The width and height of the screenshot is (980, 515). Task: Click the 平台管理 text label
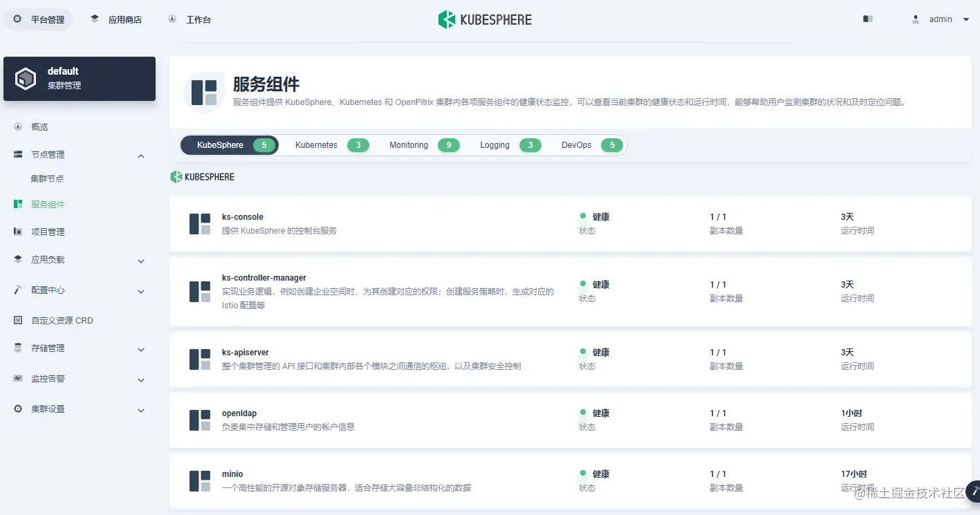click(x=48, y=20)
